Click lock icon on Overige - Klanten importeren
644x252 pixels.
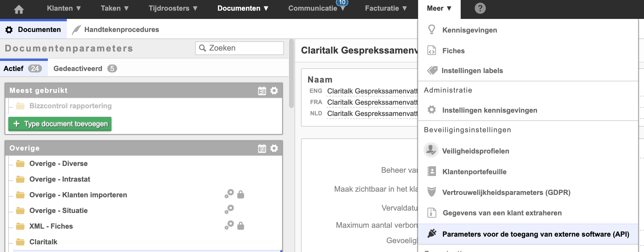click(x=241, y=195)
